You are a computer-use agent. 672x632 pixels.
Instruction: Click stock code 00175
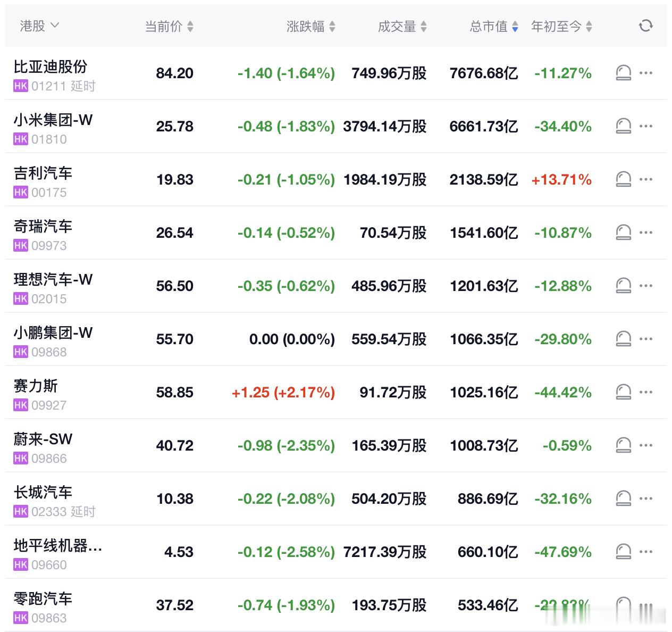click(49, 193)
